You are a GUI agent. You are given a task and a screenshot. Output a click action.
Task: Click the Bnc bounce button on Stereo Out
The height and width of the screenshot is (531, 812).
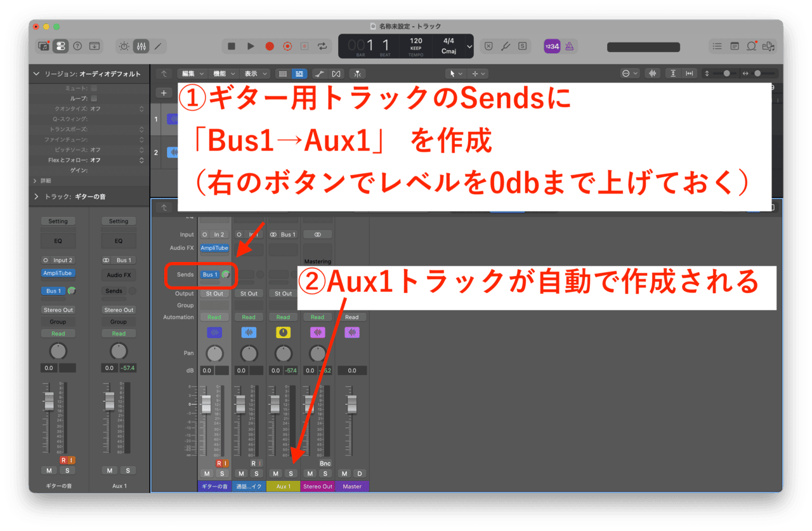[x=325, y=464]
